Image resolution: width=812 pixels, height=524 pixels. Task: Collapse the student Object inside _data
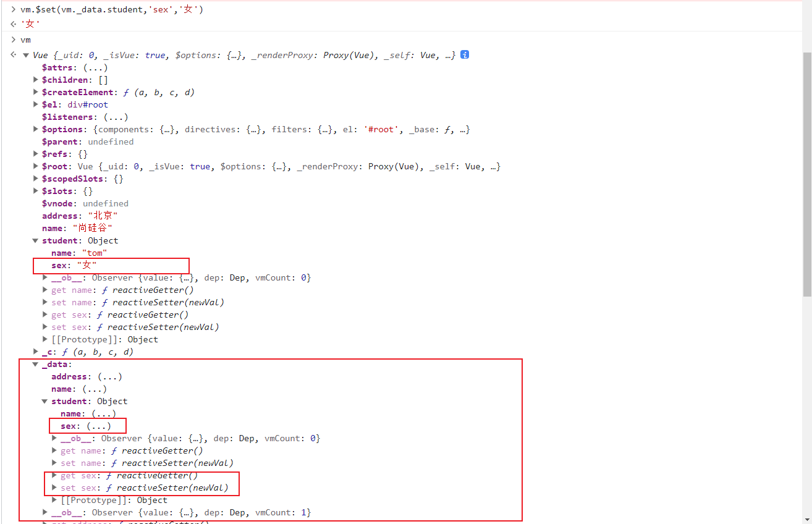coord(45,401)
